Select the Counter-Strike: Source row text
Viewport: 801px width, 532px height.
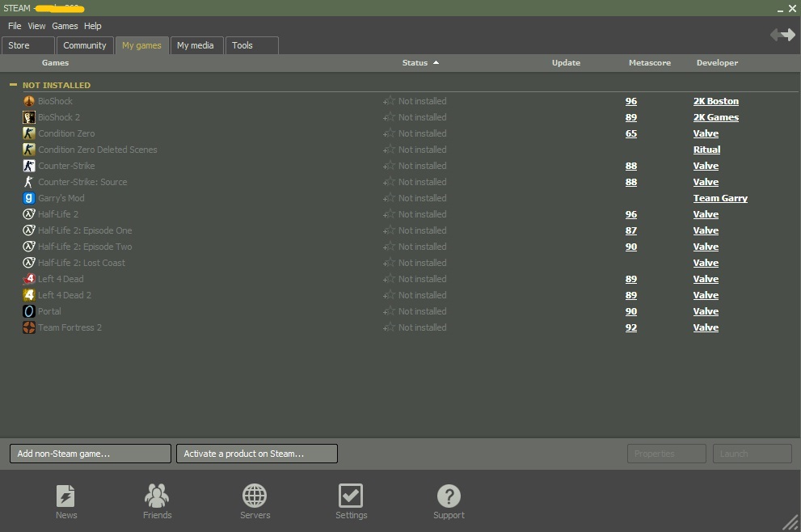pos(82,182)
